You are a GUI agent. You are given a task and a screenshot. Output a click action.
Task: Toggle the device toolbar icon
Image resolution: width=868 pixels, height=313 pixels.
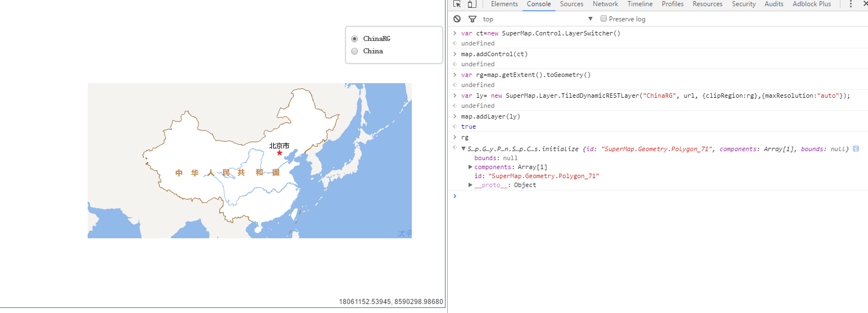471,4
